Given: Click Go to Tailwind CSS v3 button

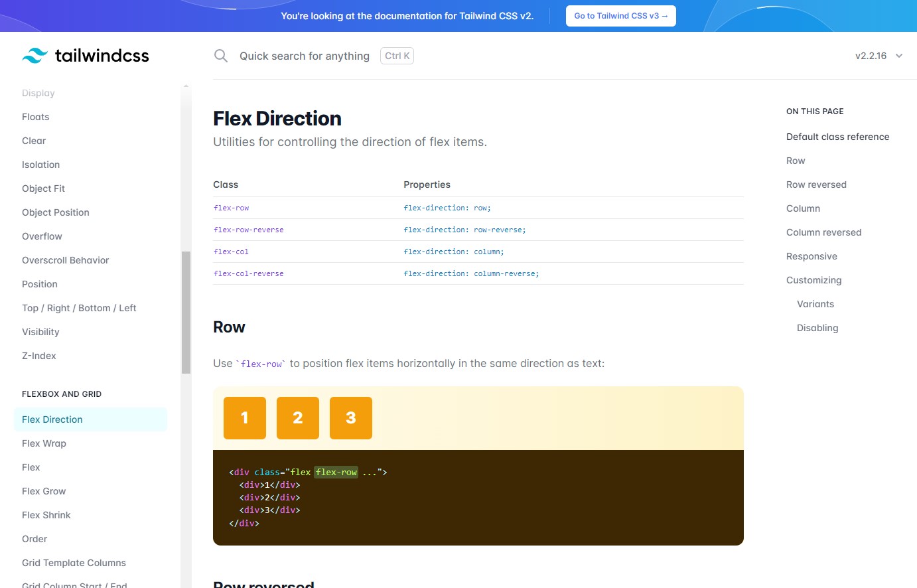Looking at the screenshot, I should click(620, 16).
